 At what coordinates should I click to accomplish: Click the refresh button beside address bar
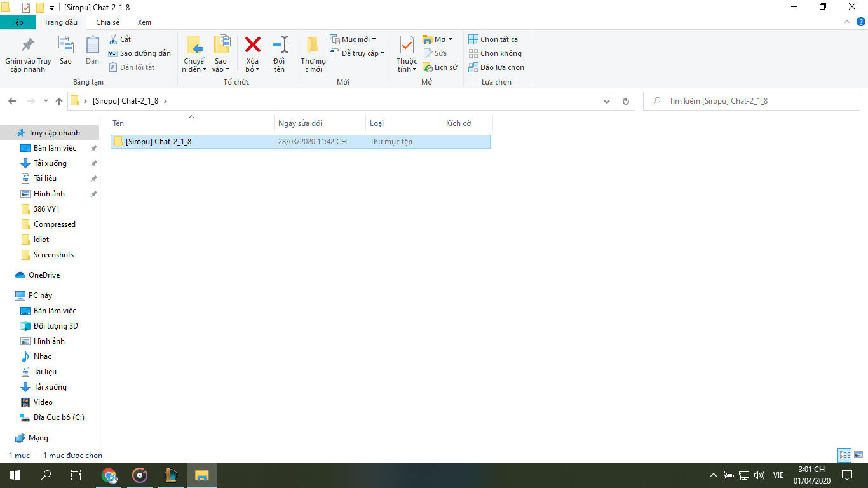point(626,101)
